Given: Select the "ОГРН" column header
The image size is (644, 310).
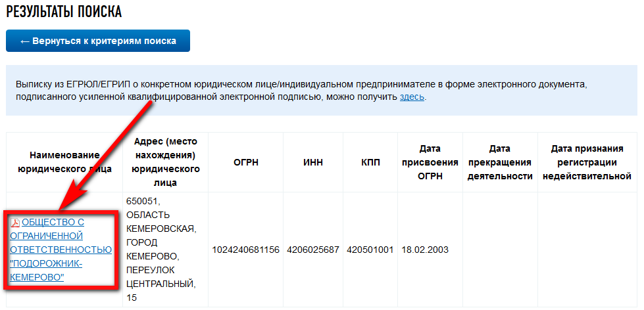Looking at the screenshot, I should tap(245, 162).
